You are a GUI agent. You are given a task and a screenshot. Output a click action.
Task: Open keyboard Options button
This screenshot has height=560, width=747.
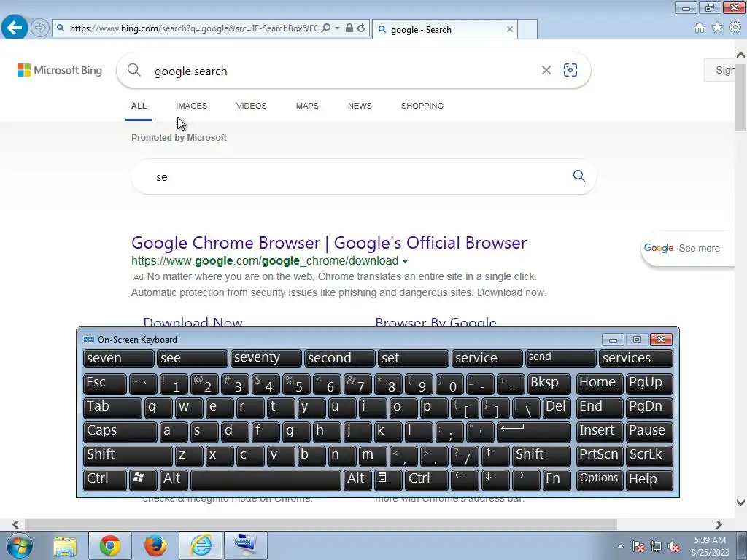tap(600, 480)
